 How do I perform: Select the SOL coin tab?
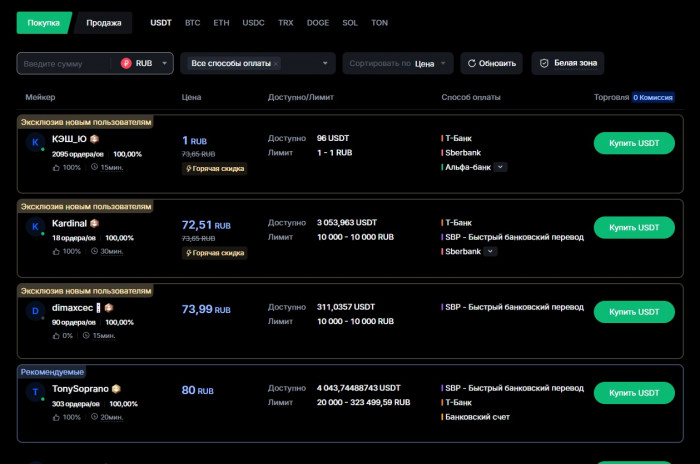pos(350,23)
